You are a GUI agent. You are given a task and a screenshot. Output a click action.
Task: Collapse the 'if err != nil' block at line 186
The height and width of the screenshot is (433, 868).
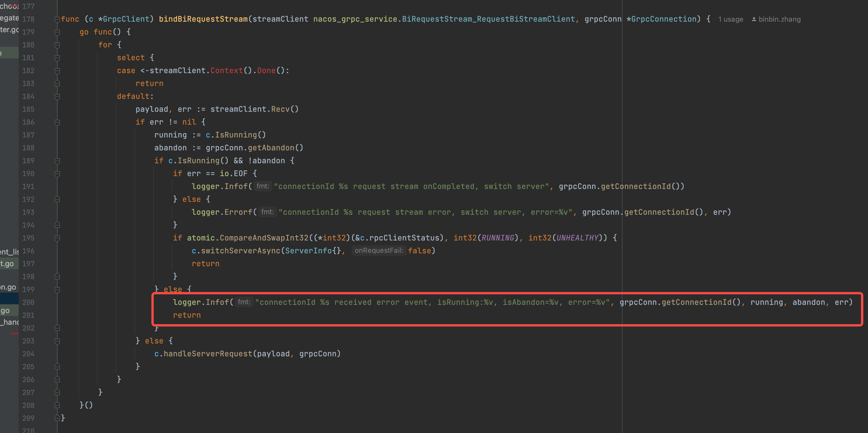pos(57,122)
